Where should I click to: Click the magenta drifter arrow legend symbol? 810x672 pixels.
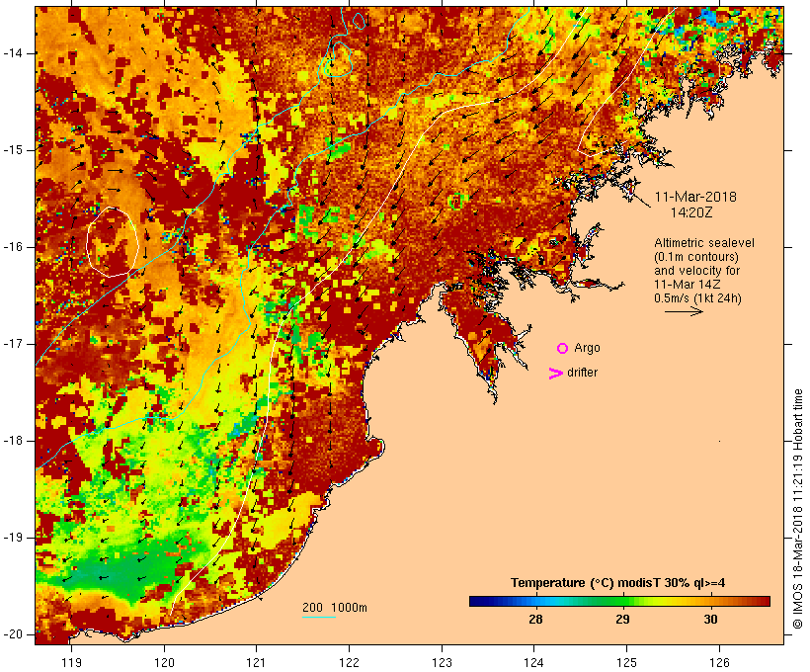point(555,374)
